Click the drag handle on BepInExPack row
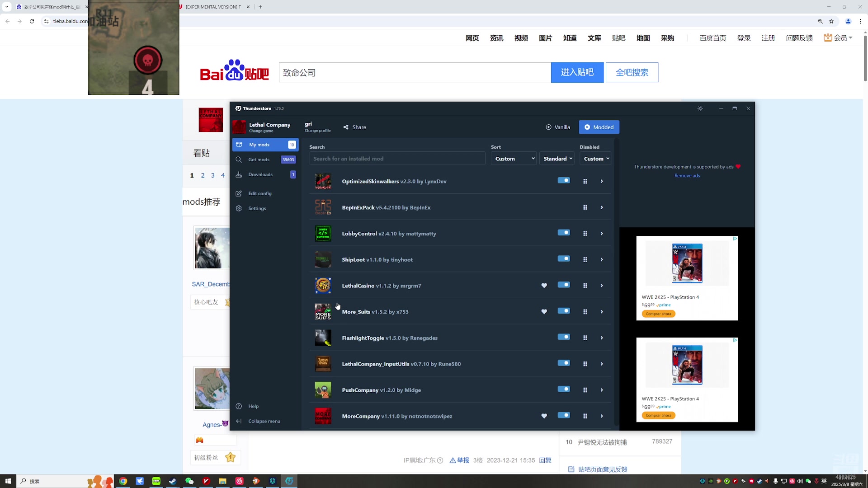This screenshot has width=868, height=488. [585, 207]
